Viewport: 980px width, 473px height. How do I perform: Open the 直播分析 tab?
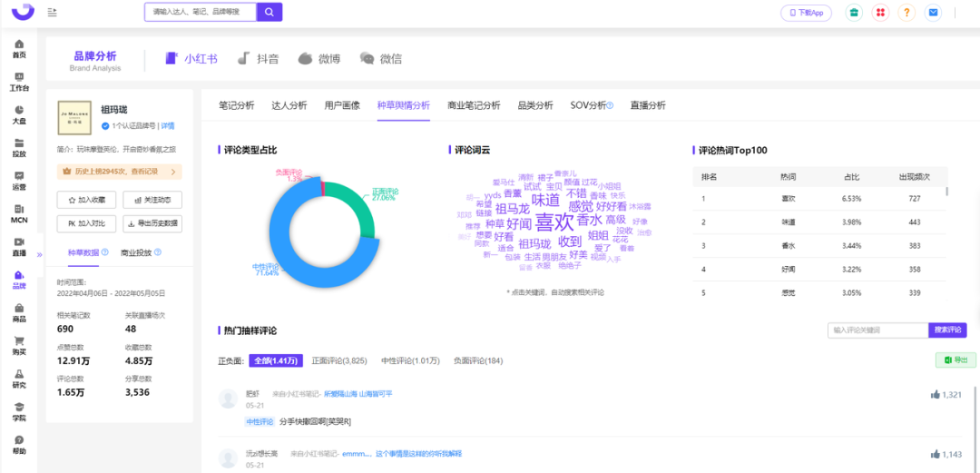point(648,105)
